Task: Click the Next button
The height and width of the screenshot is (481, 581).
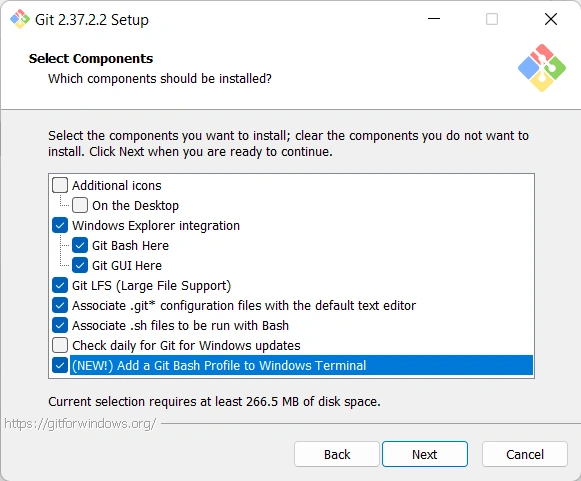Action: pyautogui.click(x=425, y=454)
